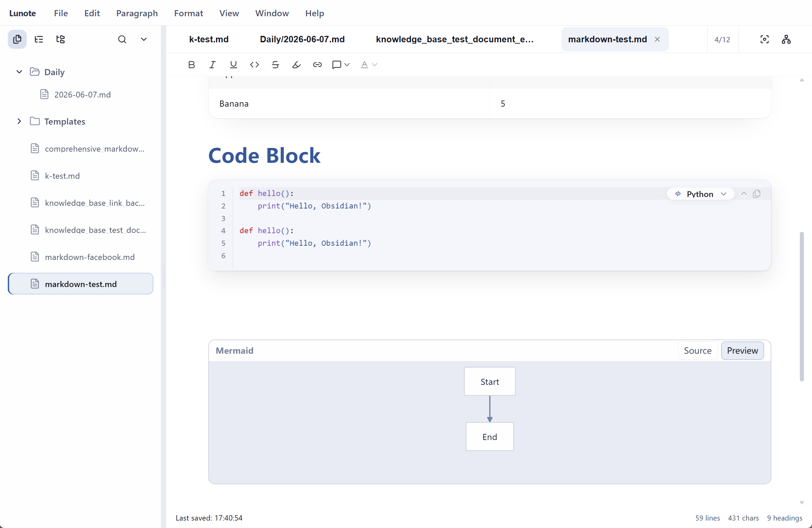Select the Daily folder

point(54,72)
